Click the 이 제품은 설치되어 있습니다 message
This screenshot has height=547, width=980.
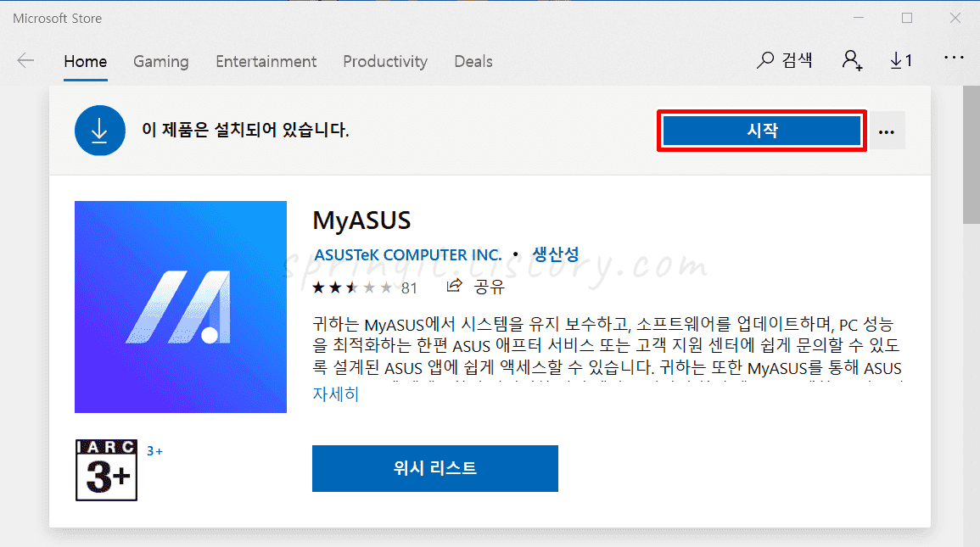pos(245,130)
